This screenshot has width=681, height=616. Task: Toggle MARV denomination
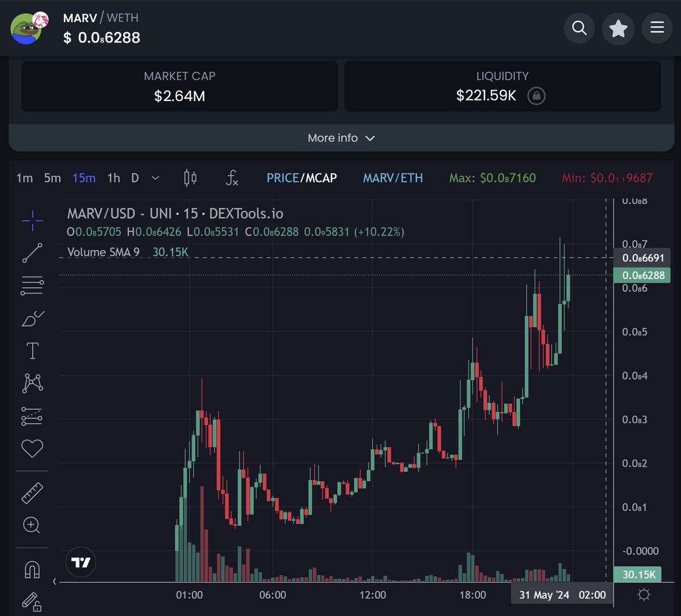pyautogui.click(x=379, y=178)
